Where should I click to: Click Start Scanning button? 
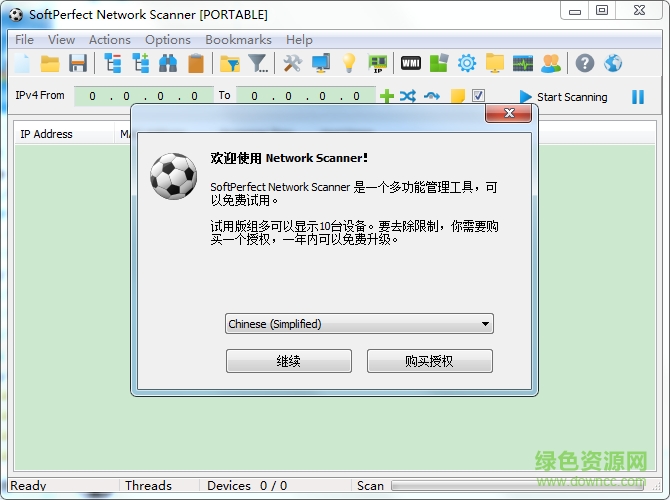pyautogui.click(x=564, y=97)
